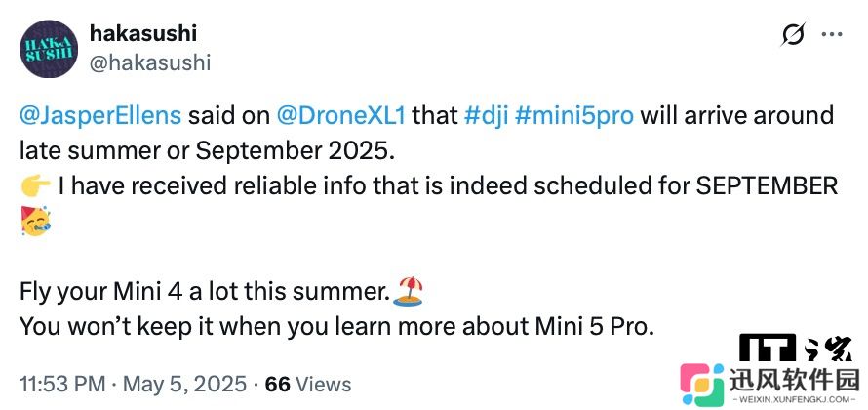The image size is (868, 410).
Task: Open the @DroneXL1 mention link
Action: (340, 116)
